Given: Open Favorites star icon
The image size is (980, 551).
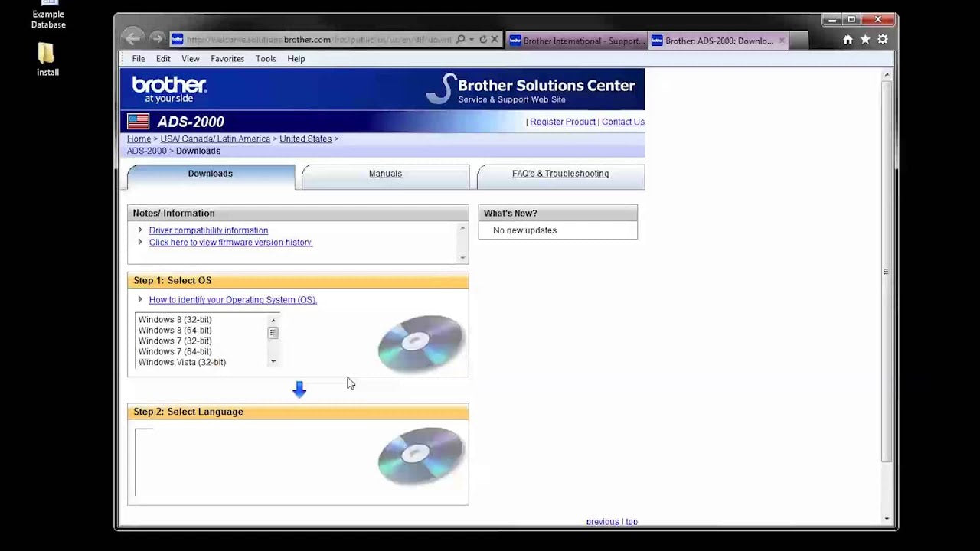Looking at the screenshot, I should [865, 40].
